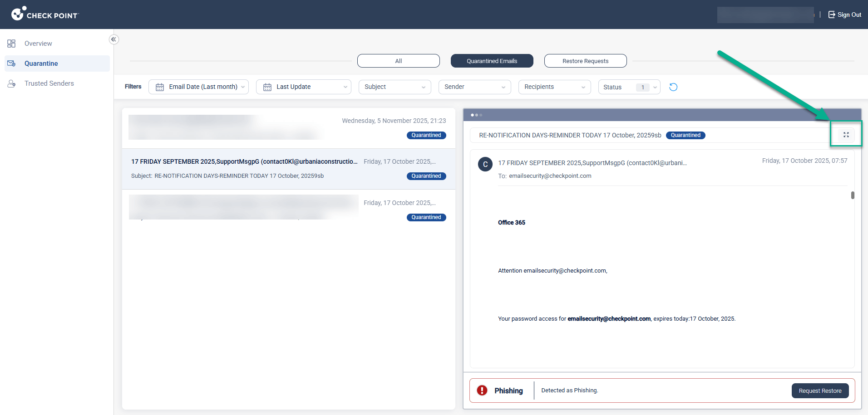Image resolution: width=868 pixels, height=415 pixels.
Task: Click the three-dot pager in preview header
Action: pyautogui.click(x=476, y=115)
